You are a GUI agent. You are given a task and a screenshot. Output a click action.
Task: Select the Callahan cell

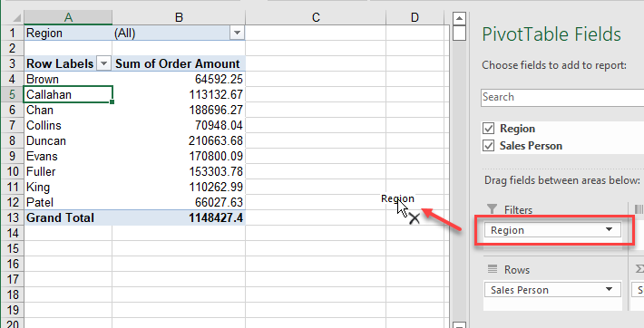pyautogui.click(x=68, y=94)
